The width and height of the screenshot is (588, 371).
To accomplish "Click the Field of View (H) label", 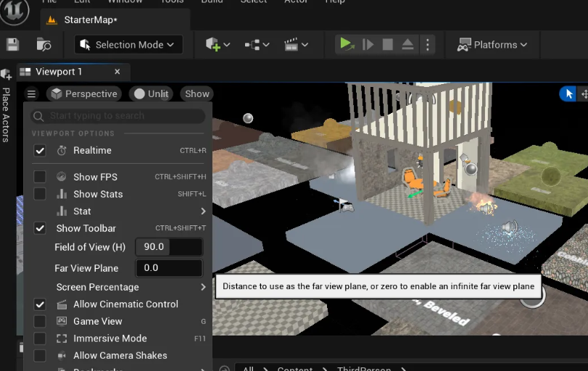I will (90, 247).
